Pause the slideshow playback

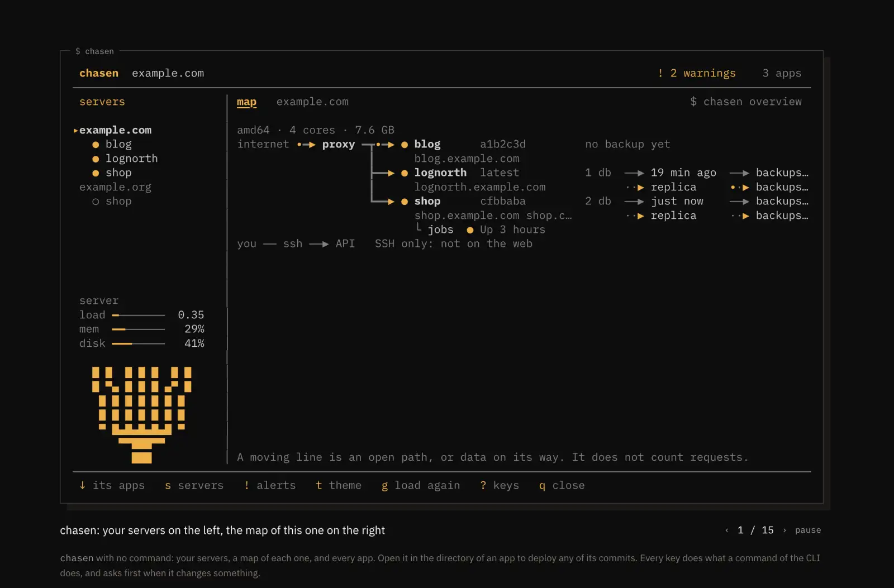[808, 530]
